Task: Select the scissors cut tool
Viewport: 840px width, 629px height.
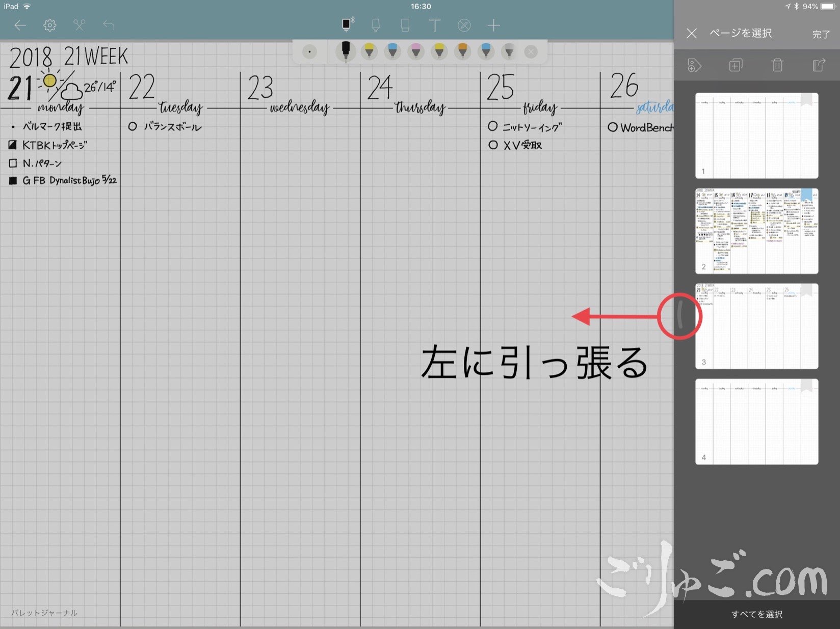Action: pos(79,25)
